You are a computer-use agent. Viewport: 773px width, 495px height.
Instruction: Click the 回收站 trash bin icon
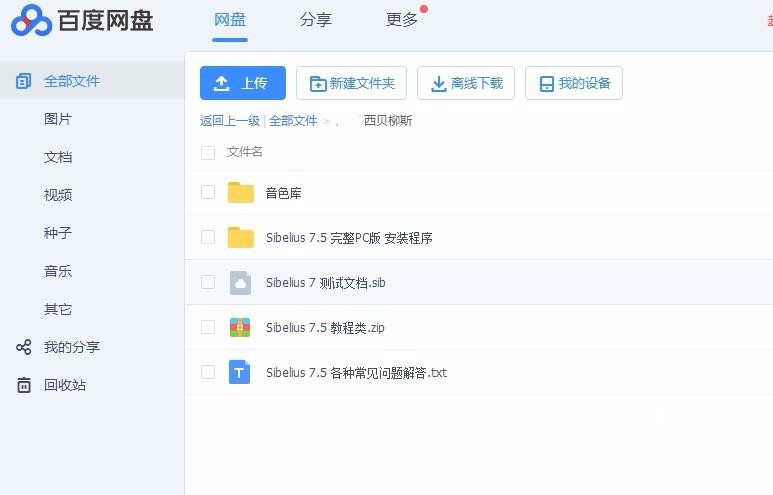click(24, 385)
